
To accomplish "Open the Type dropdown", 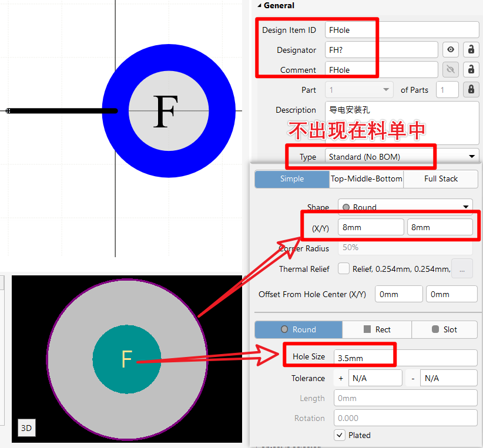I will pos(472,156).
